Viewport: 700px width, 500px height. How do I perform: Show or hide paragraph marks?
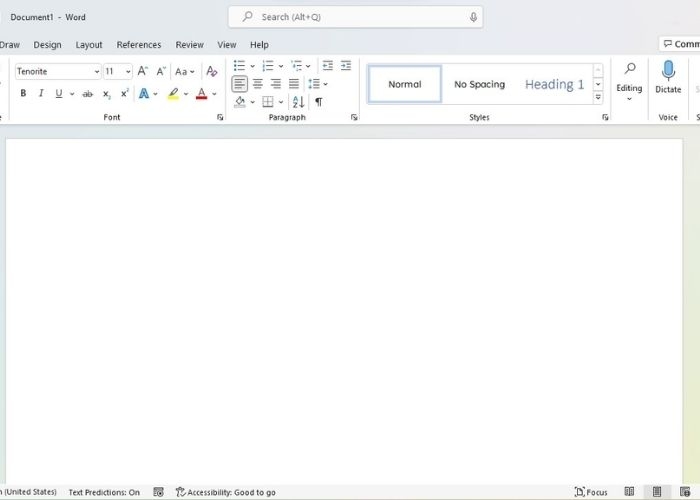319,102
